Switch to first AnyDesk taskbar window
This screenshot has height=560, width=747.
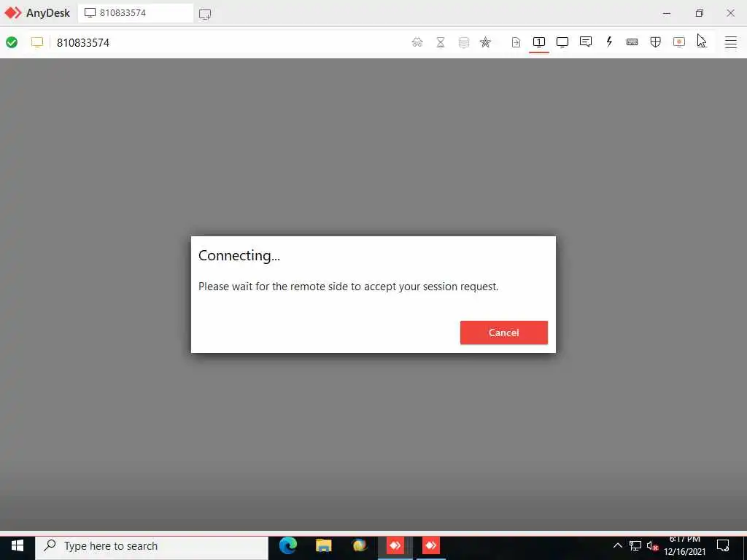click(x=395, y=545)
